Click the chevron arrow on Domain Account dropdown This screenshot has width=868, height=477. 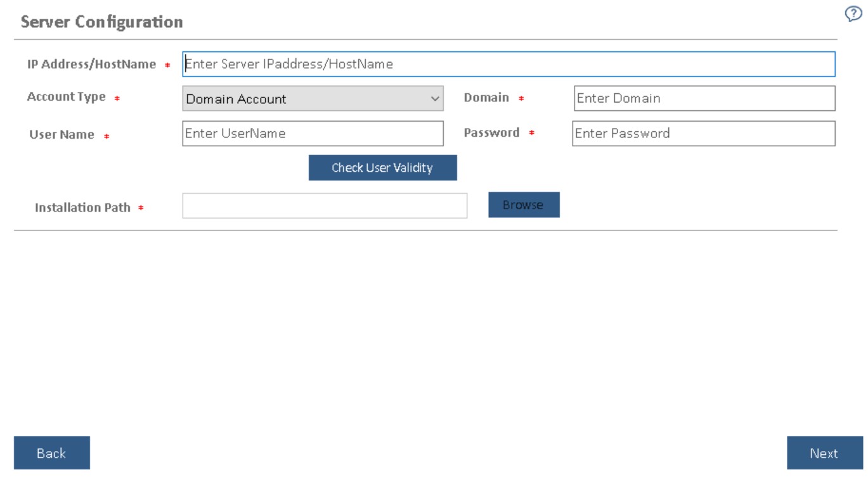point(435,99)
